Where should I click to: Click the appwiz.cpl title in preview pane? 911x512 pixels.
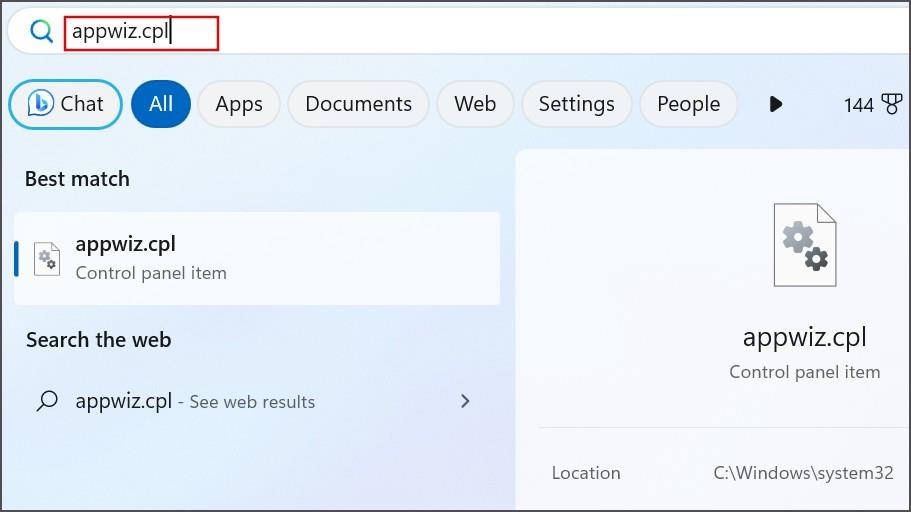click(805, 338)
